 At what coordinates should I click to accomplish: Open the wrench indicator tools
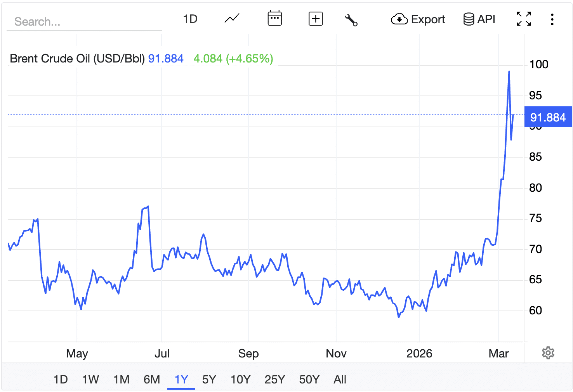coord(351,19)
